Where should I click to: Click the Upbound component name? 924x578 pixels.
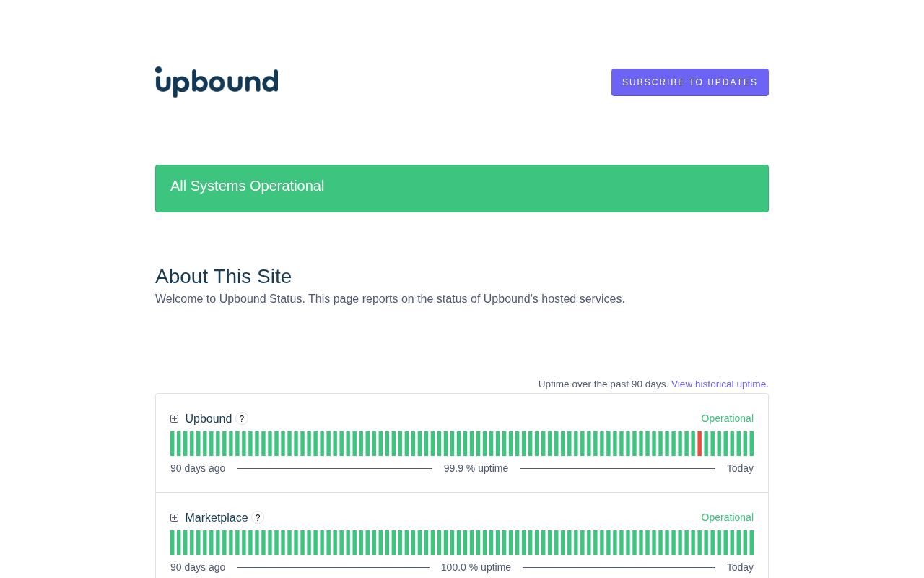(x=209, y=418)
